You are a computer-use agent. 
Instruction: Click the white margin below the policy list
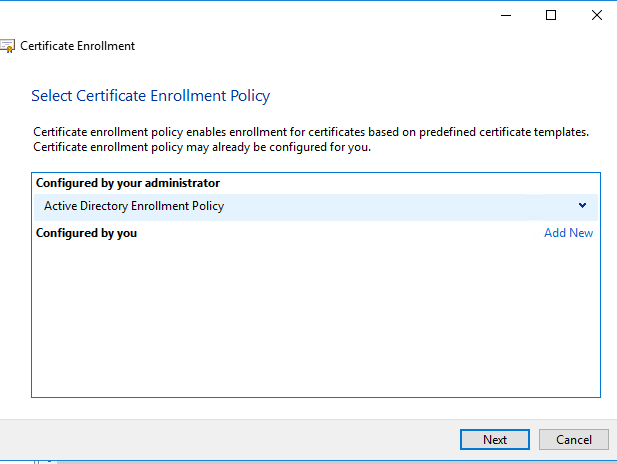pos(316,408)
